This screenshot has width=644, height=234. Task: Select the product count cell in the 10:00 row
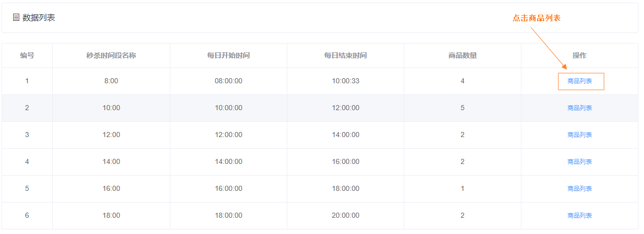[463, 108]
